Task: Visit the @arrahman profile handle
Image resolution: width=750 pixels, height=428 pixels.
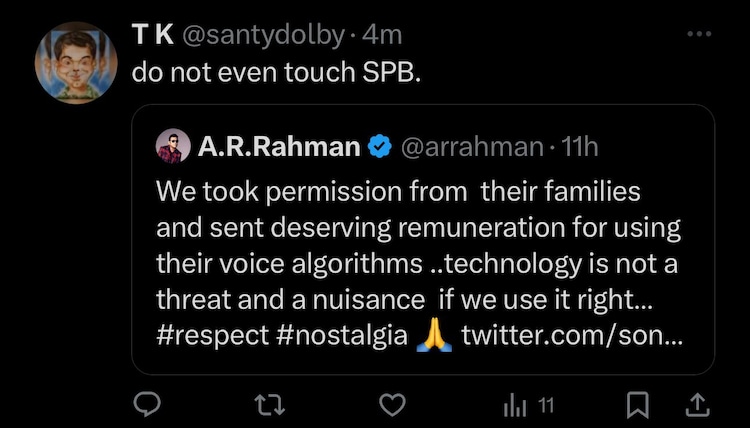Action: click(475, 147)
